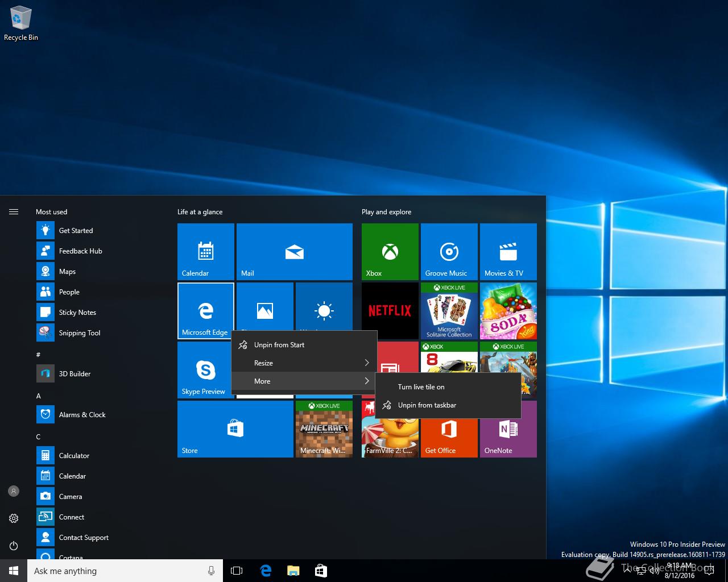728x582 pixels.
Task: Click the Windows Start button
Action: (14, 571)
